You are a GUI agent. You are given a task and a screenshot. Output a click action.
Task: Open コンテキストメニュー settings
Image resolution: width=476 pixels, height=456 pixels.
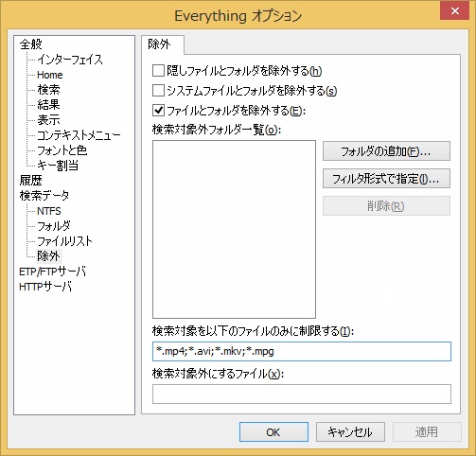tap(79, 135)
